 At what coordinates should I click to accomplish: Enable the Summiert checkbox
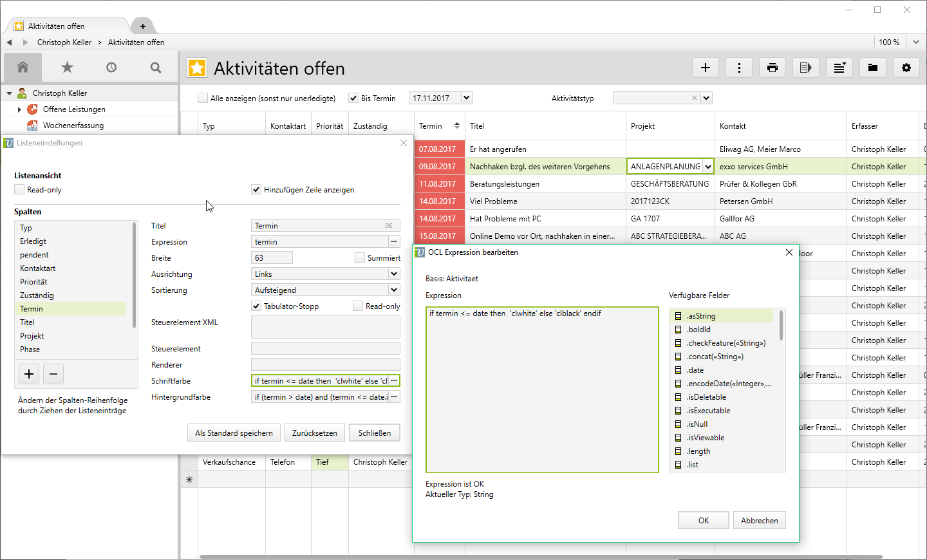(360, 258)
